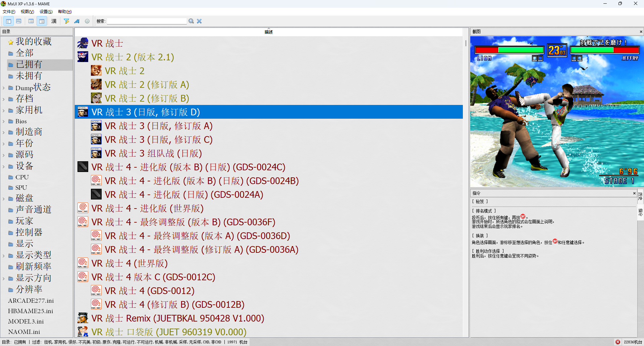Expand the Dump状态 tree node
Viewport: 644px width, 346px height.
tap(3, 88)
